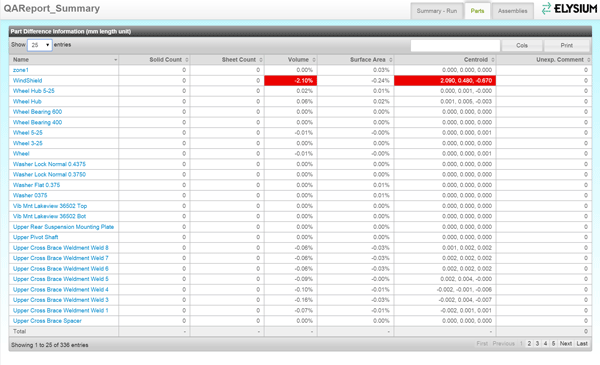
Task: Sort by Sheet Count column arrows
Action: (x=261, y=60)
